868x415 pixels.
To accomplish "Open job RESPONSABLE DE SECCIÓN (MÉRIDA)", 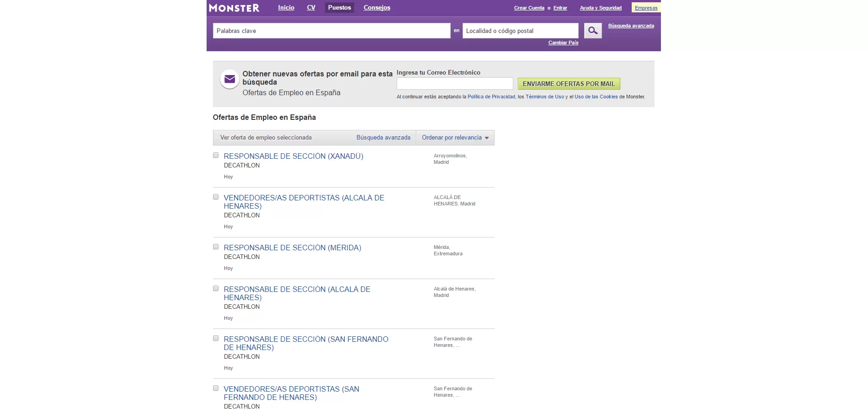I will 293,248.
